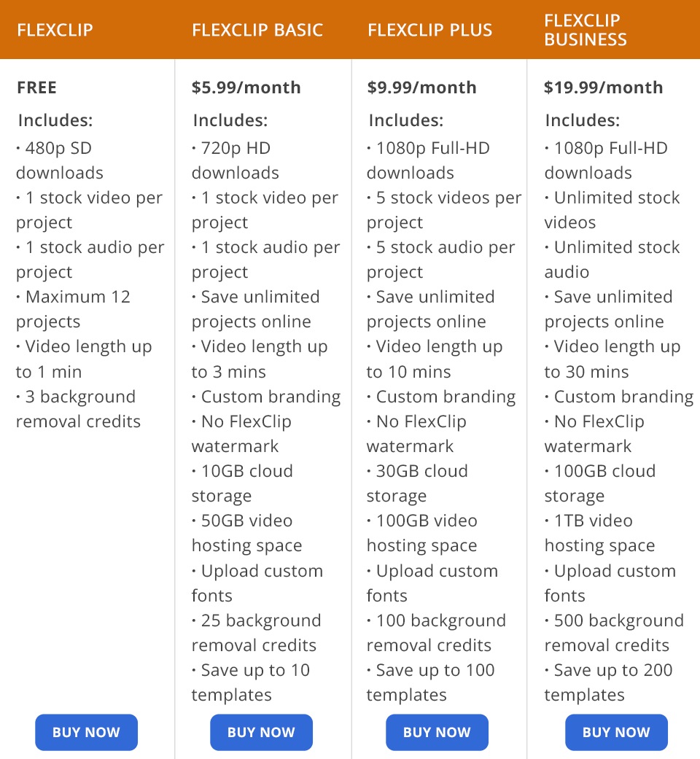
Task: Click the 3 background removal credits item
Action: click(x=78, y=409)
